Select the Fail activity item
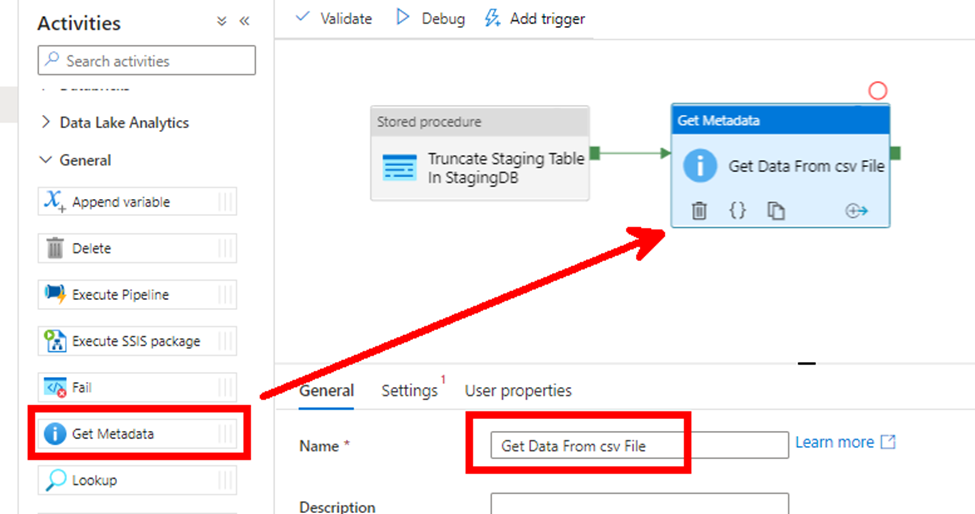975x514 pixels. pyautogui.click(x=137, y=387)
